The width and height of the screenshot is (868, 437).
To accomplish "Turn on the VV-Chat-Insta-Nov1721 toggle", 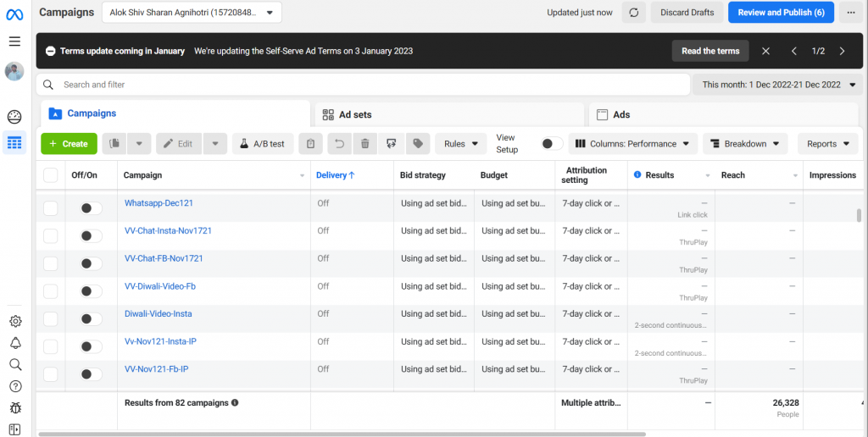I will click(x=91, y=235).
